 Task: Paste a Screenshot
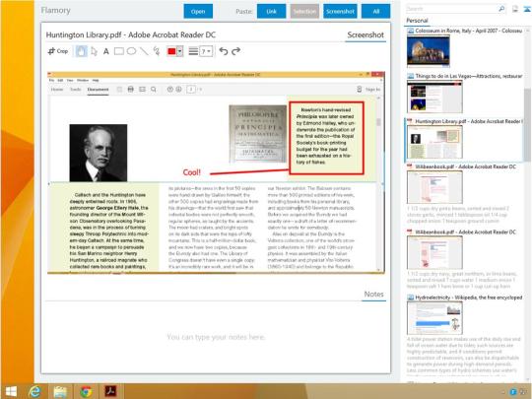click(340, 11)
